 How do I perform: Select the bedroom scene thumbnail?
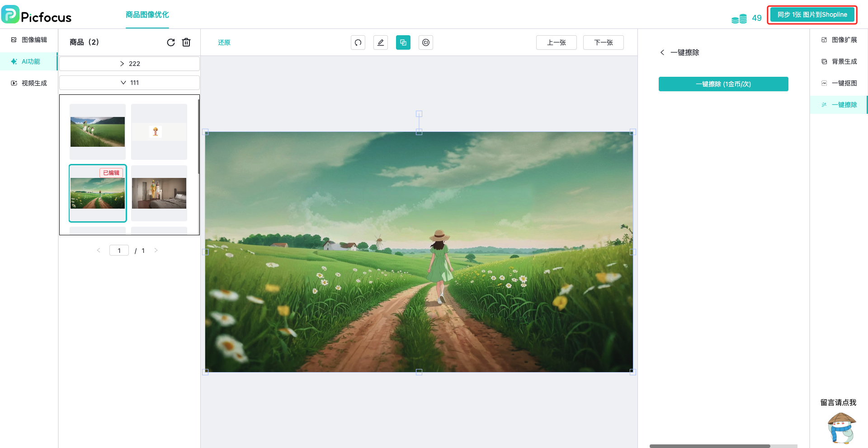(159, 193)
